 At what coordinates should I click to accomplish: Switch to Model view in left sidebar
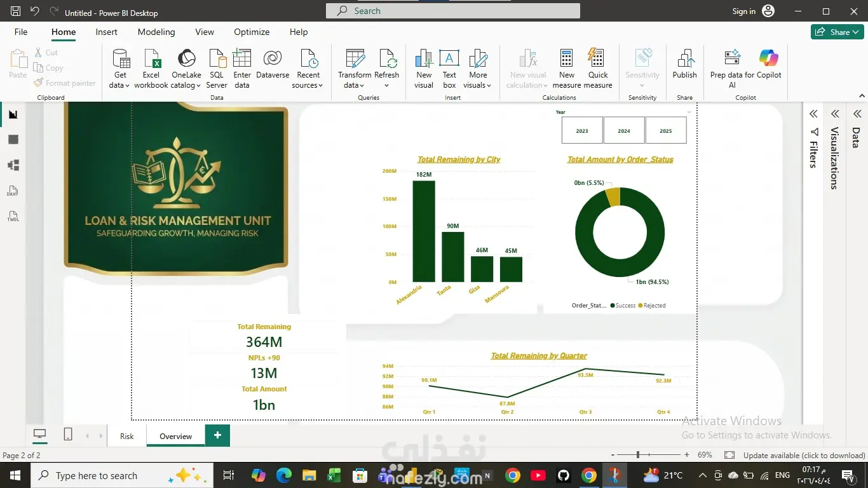[x=13, y=165]
